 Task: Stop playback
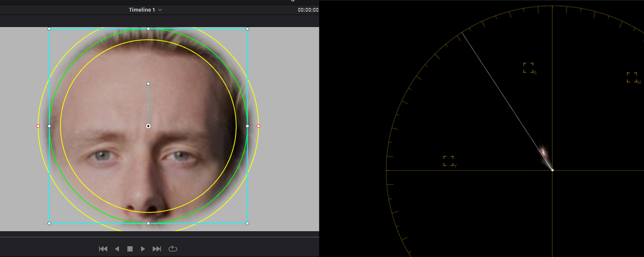pos(130,248)
